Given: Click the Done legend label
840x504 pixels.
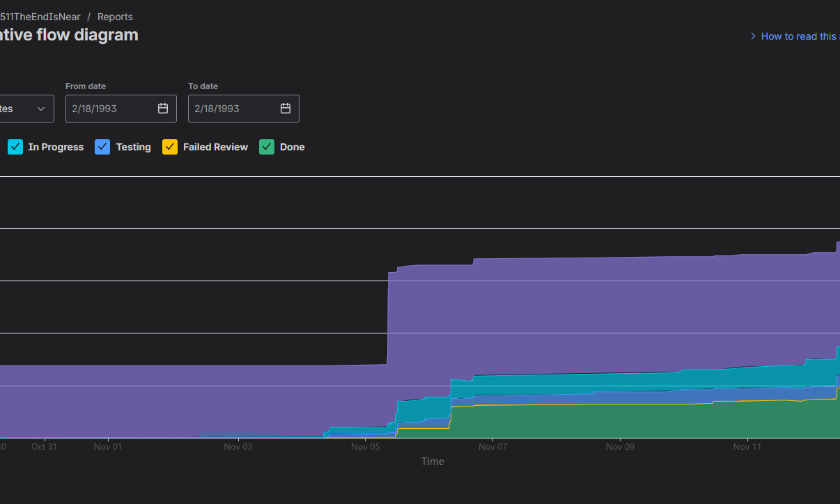Looking at the screenshot, I should 293,147.
